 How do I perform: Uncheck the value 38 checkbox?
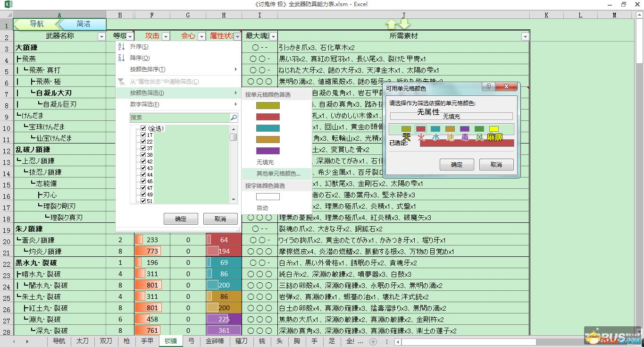(x=143, y=155)
